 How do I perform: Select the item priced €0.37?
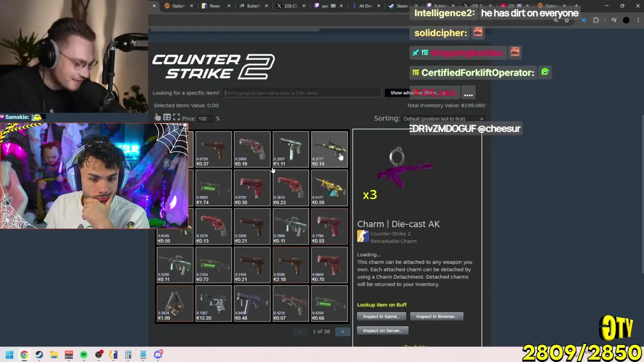coord(213,149)
